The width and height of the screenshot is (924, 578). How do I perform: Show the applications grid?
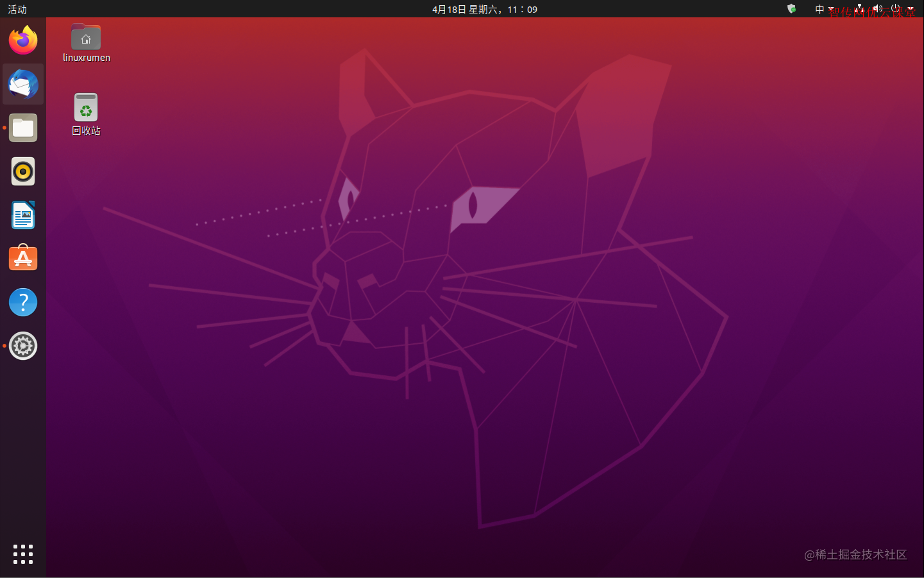coord(22,554)
